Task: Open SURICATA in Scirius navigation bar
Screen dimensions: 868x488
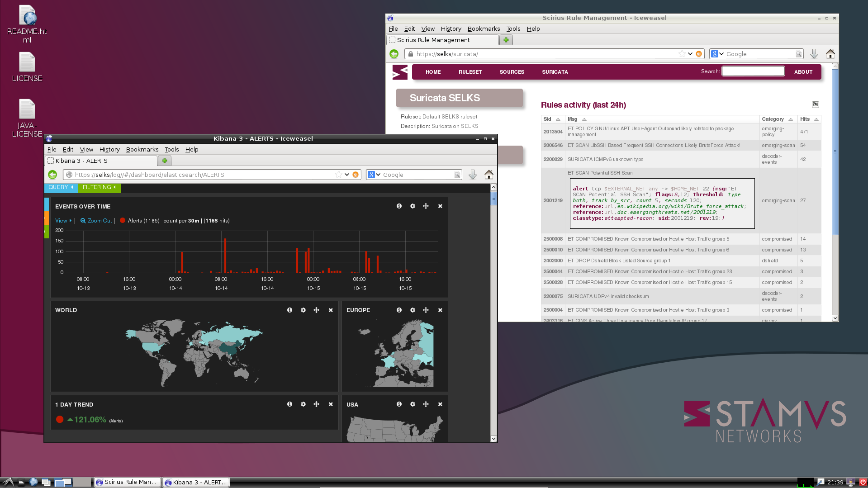Action: tap(555, 72)
